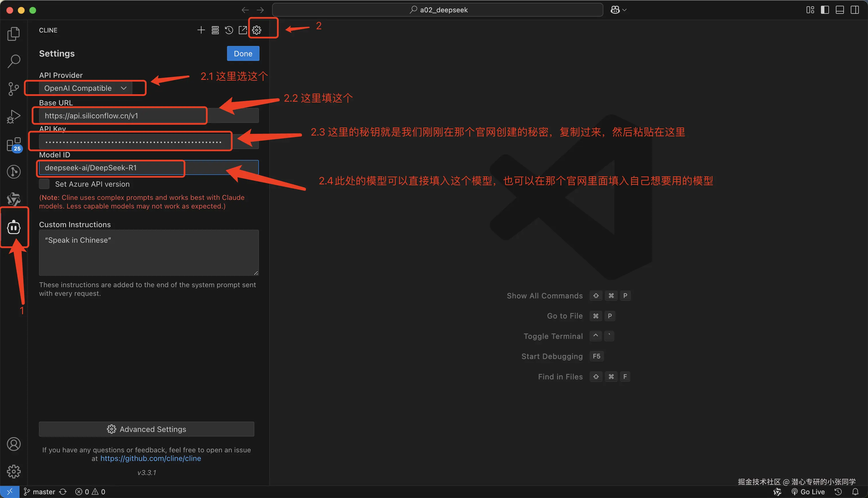This screenshot has height=498, width=868.
Task: Open Run and Debug view
Action: (14, 117)
